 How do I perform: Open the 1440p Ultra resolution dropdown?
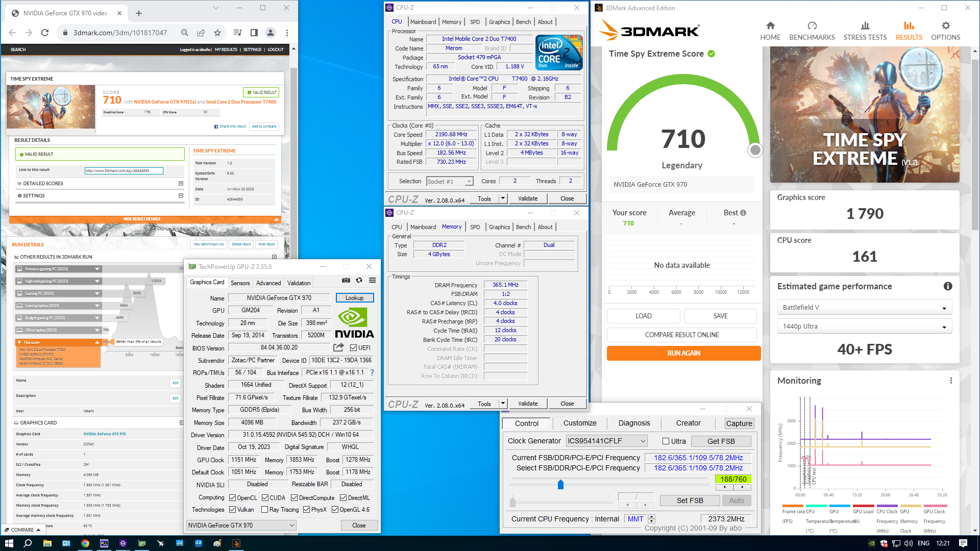tap(864, 327)
